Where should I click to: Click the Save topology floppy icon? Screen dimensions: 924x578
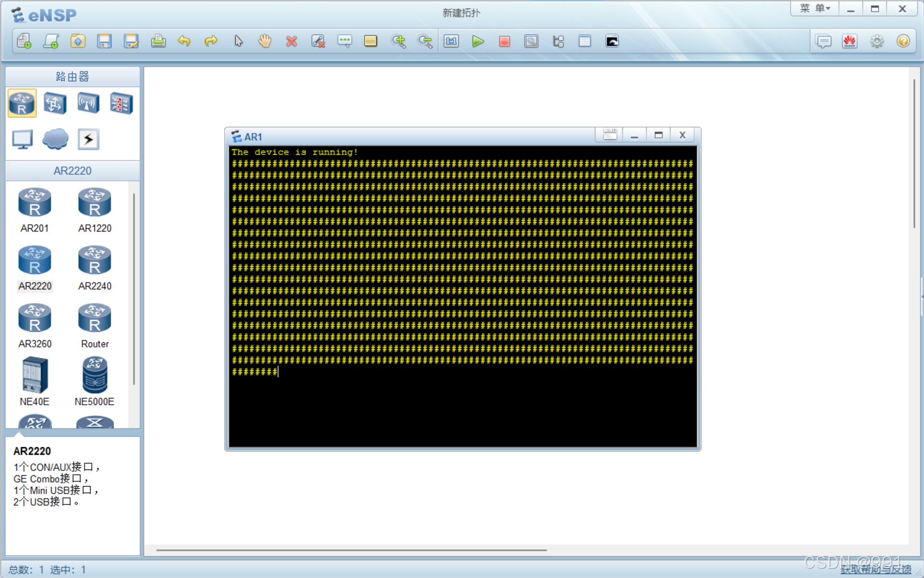pyautogui.click(x=104, y=41)
